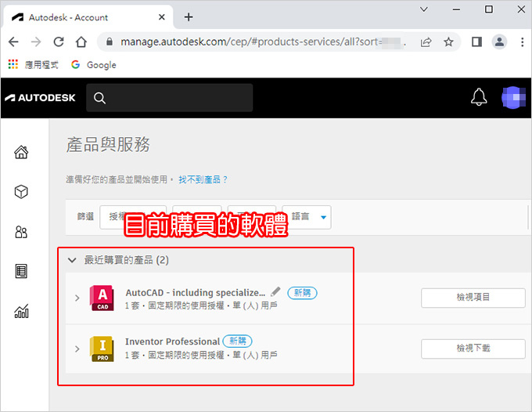Image resolution: width=532 pixels, height=412 pixels.
Task: Open a new browser tab
Action: (x=189, y=17)
